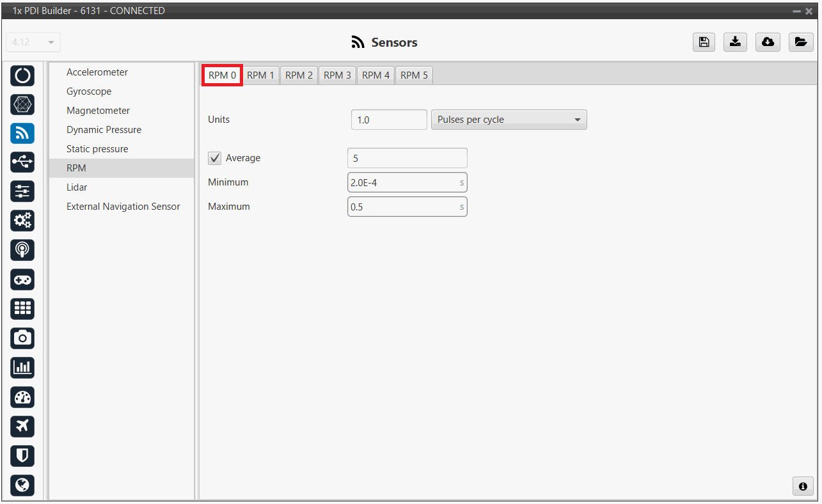
Task: Click the save floppy disk icon
Action: [704, 42]
